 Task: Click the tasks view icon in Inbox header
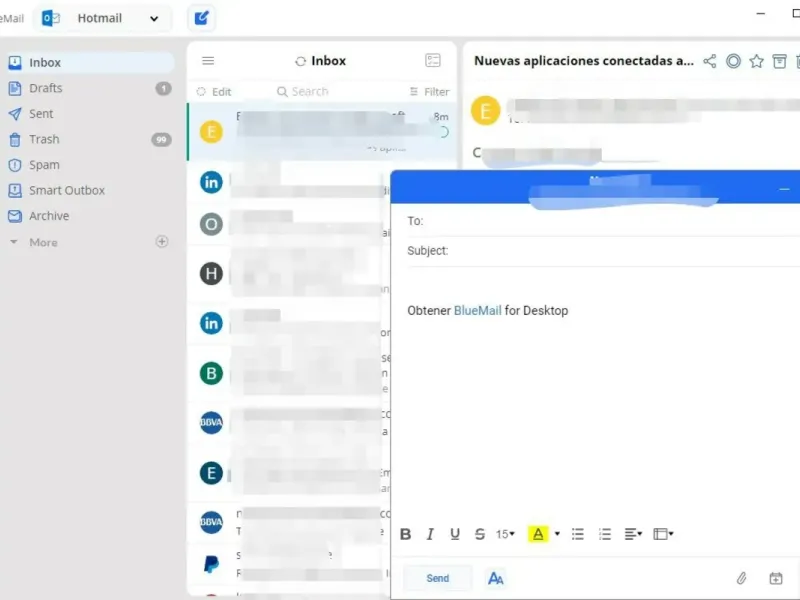pyautogui.click(x=433, y=60)
